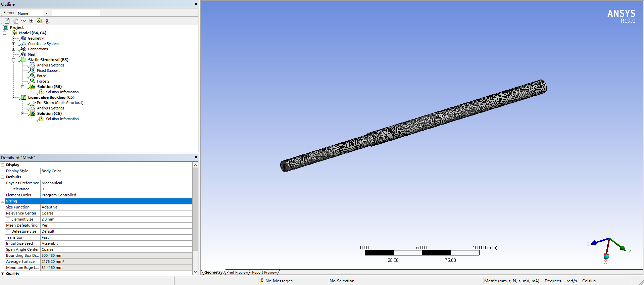The width and height of the screenshot is (644, 285).
Task: Click the eraser Clear Search icon
Action: coord(15,21)
